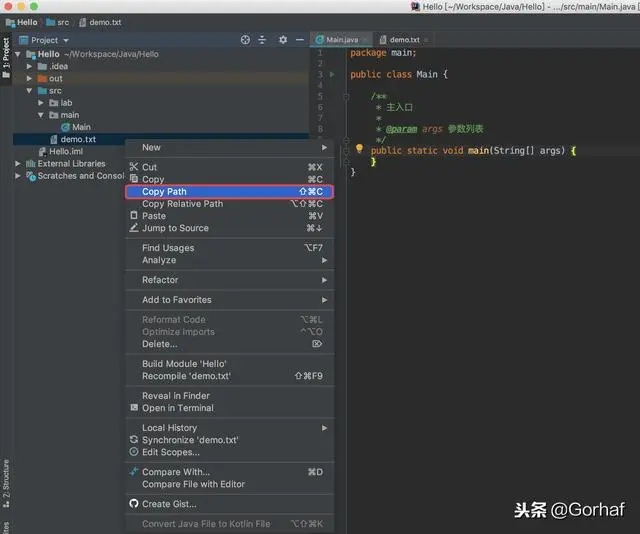Screen dimensions: 640x534
Task: Click the package main line in editor
Action: 383,53
